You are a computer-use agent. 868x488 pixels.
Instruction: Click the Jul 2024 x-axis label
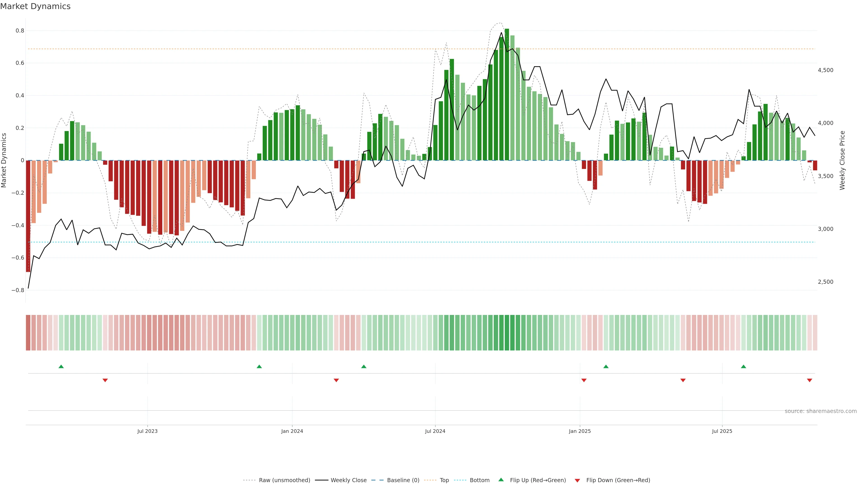coord(435,431)
